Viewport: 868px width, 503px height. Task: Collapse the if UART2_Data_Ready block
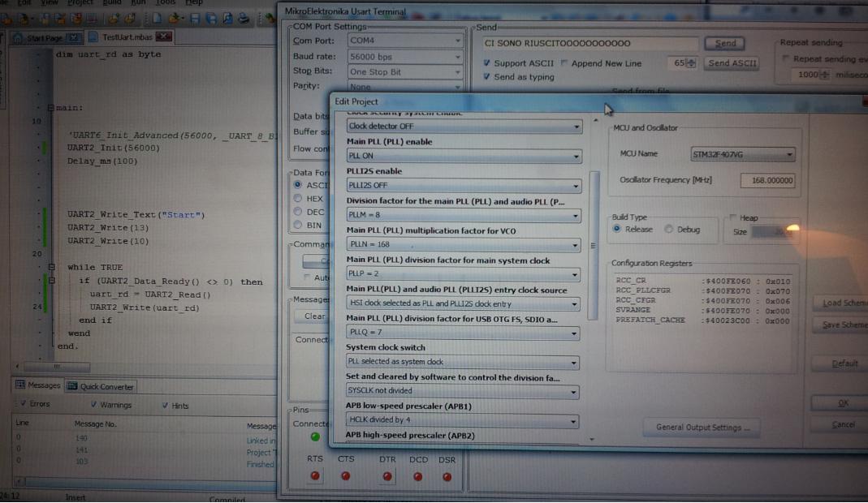51,281
